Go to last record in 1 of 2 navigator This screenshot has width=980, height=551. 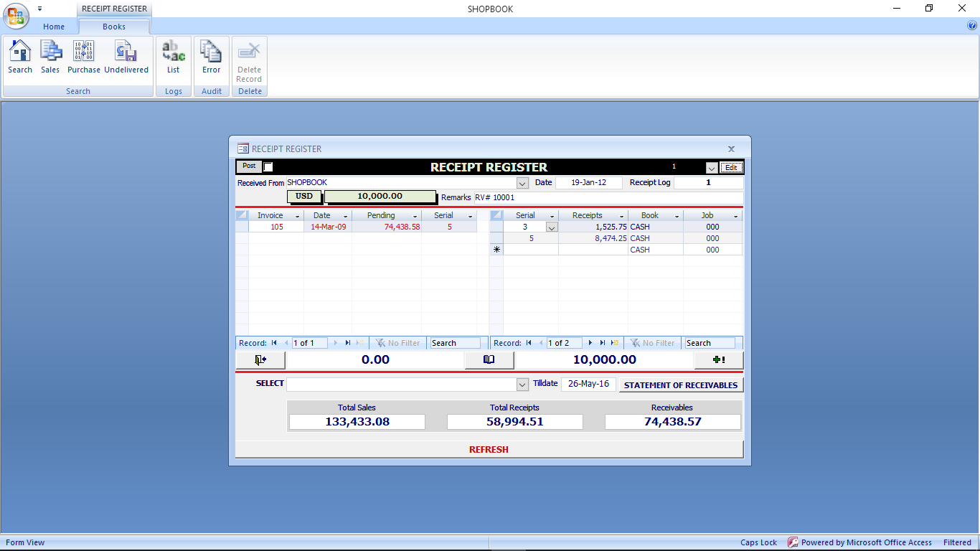(x=603, y=343)
